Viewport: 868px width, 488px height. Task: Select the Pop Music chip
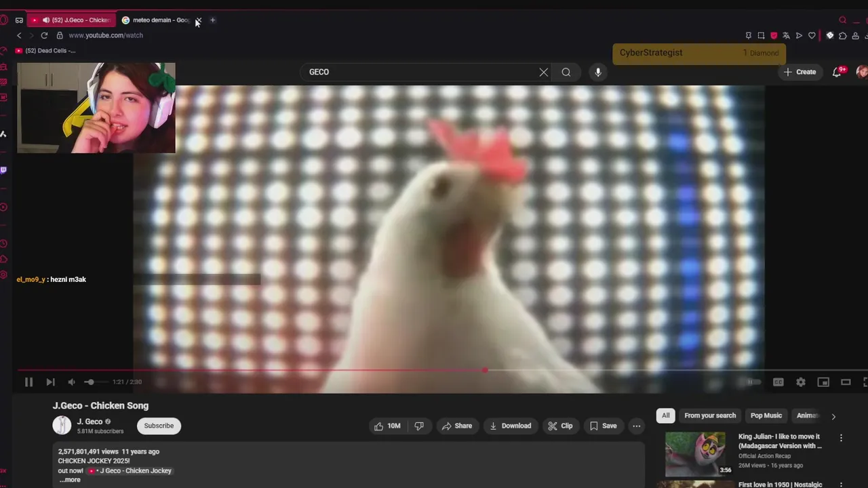(x=766, y=415)
